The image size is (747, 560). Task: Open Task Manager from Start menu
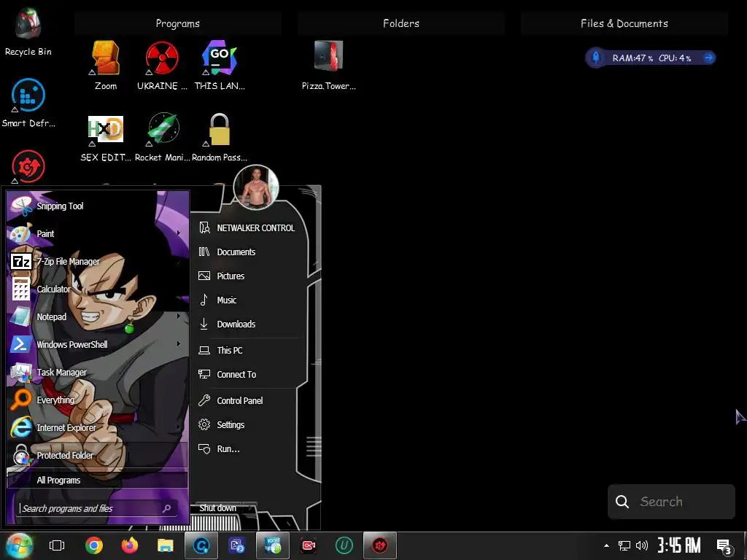98,372
